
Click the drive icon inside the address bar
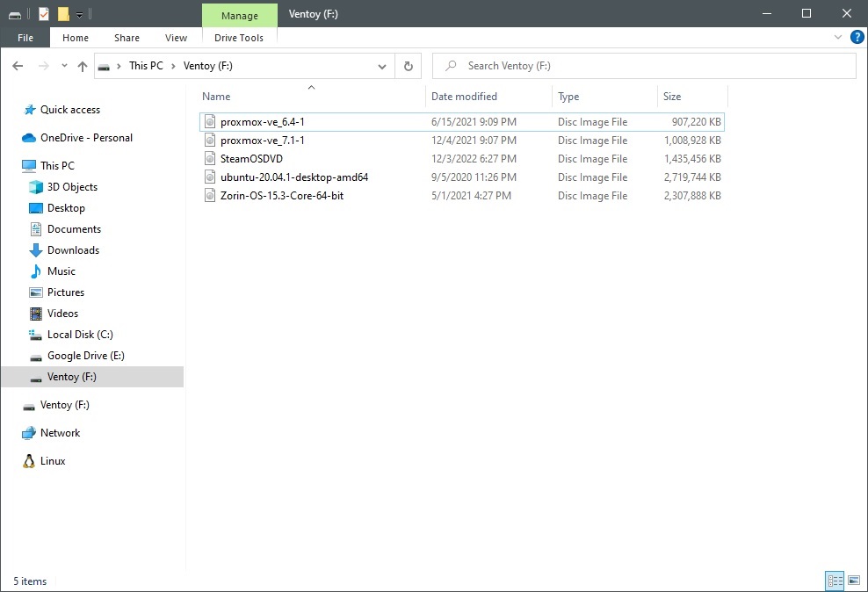[x=104, y=67]
